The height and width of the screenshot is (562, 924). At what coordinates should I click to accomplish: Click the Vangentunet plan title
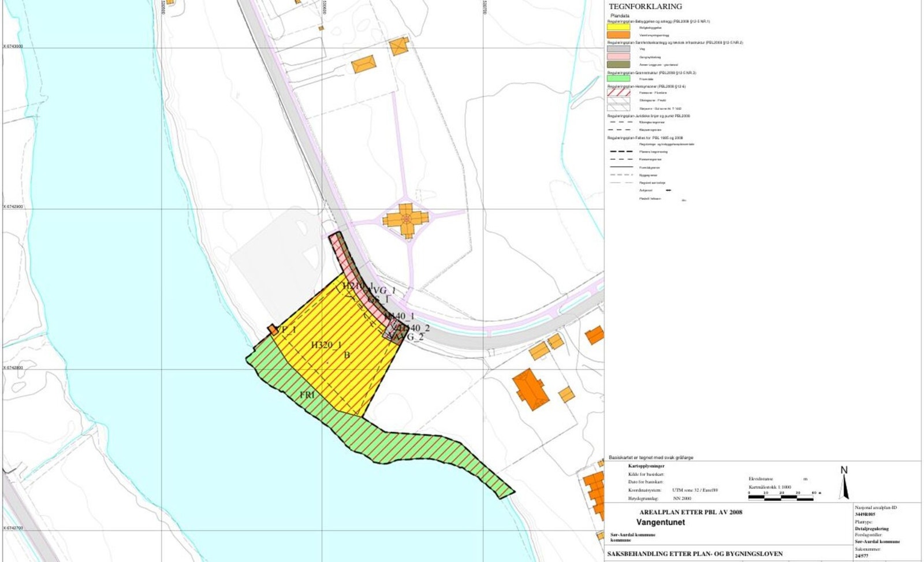(661, 522)
